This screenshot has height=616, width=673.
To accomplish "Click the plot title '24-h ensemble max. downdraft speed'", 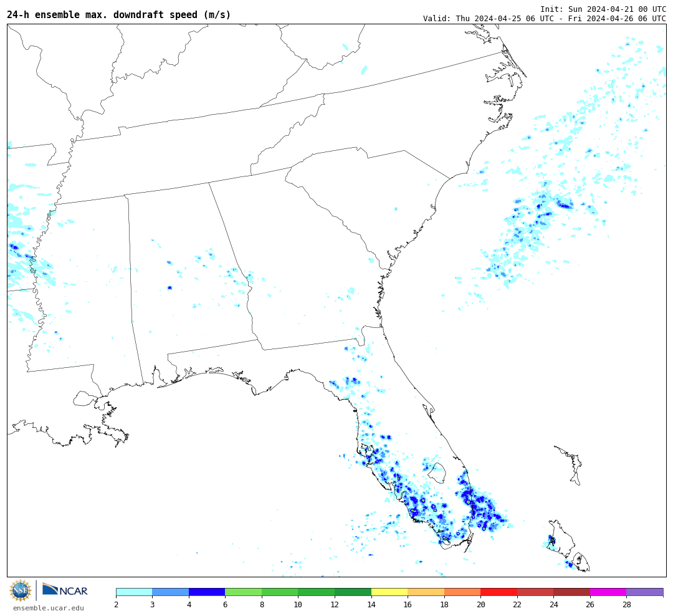I will (x=119, y=15).
